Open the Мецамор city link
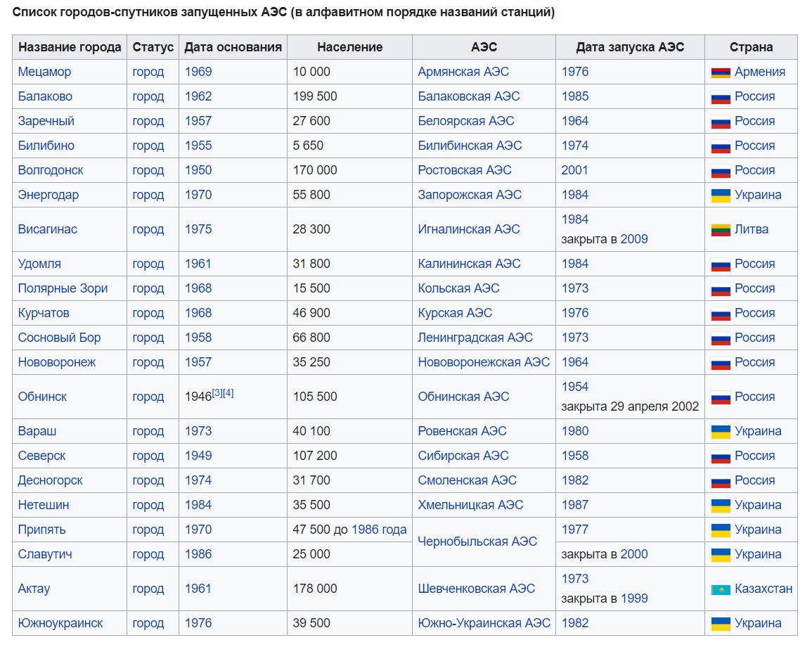 pyautogui.click(x=44, y=72)
